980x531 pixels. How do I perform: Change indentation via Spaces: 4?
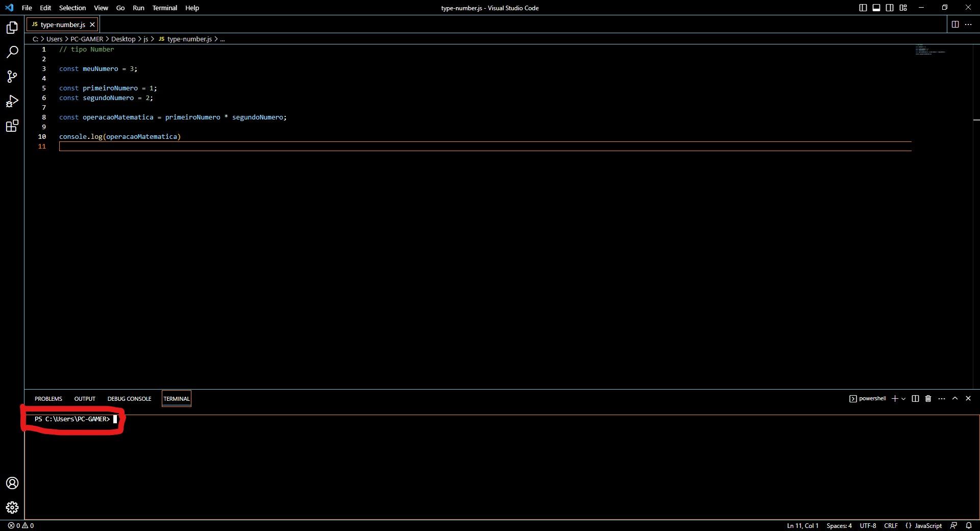click(839, 525)
